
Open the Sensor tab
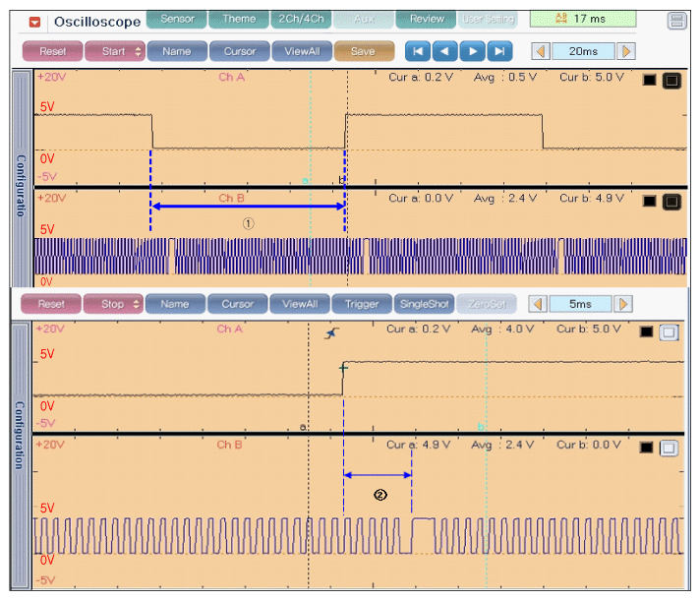coord(177,20)
